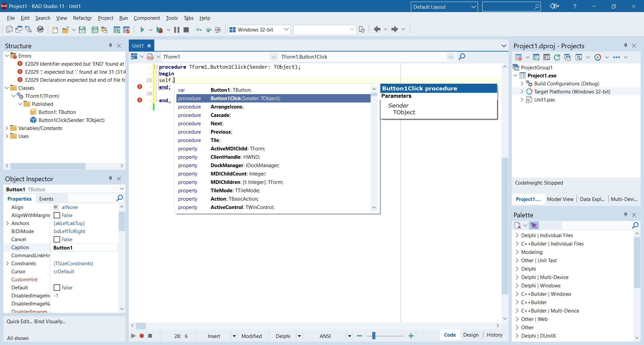The image size is (644, 345).
Task: Click the Forward navigation arrow icon
Action: coord(395,29)
